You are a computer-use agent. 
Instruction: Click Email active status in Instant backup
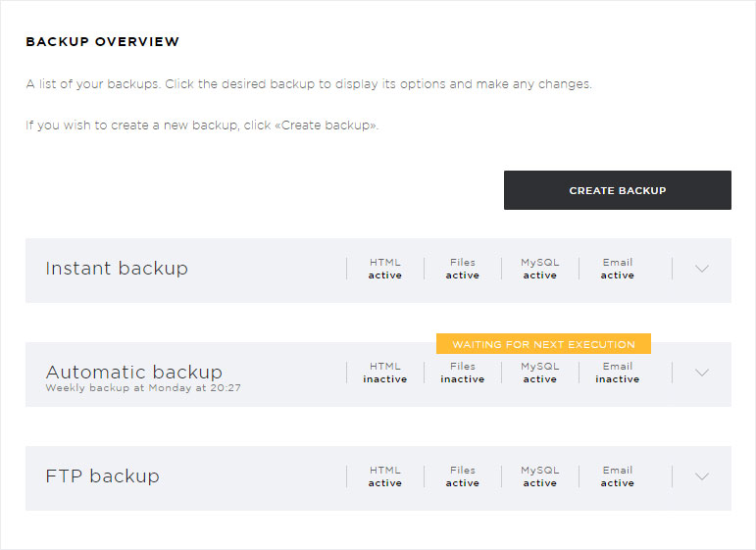[x=617, y=269]
